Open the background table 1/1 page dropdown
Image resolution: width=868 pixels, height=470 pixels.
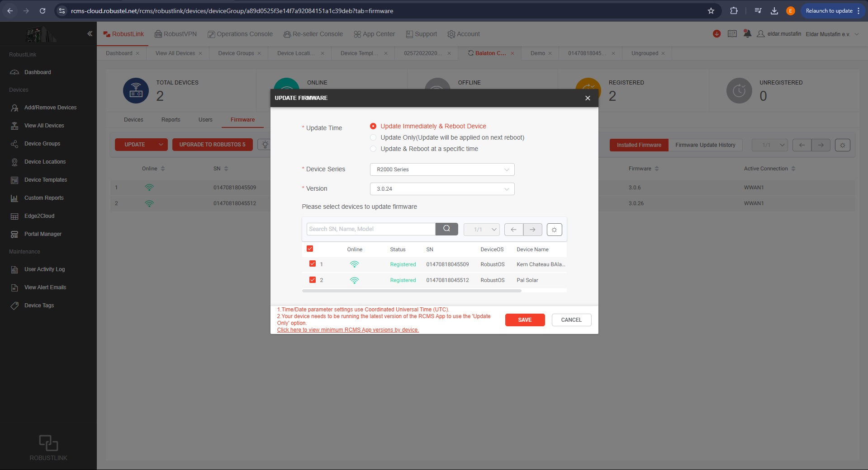[x=769, y=145]
